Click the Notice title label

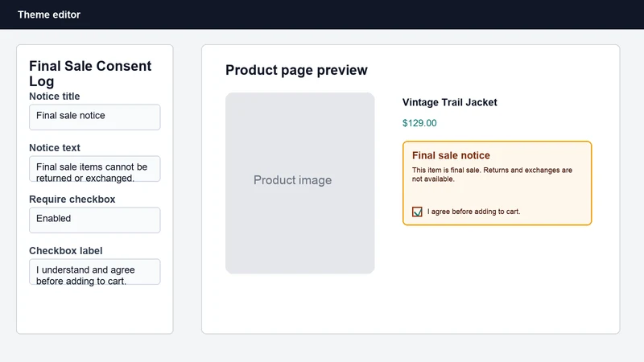tap(54, 97)
